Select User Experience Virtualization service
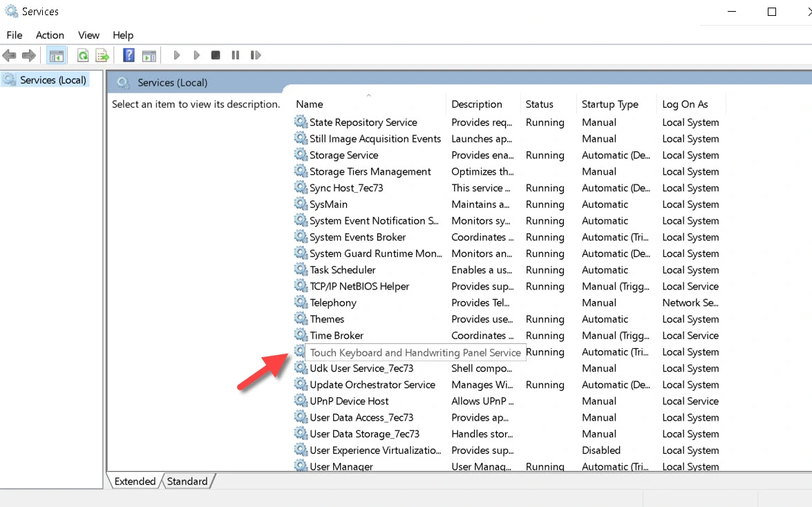This screenshot has height=507, width=812. click(375, 450)
